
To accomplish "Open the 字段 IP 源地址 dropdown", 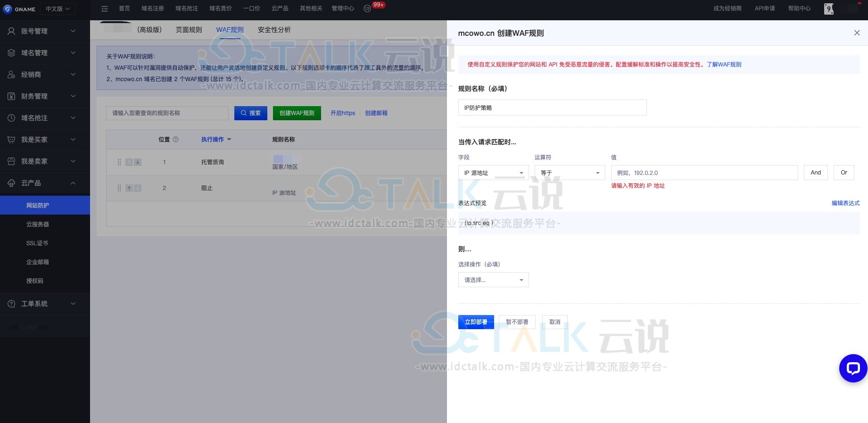I will pyautogui.click(x=493, y=173).
